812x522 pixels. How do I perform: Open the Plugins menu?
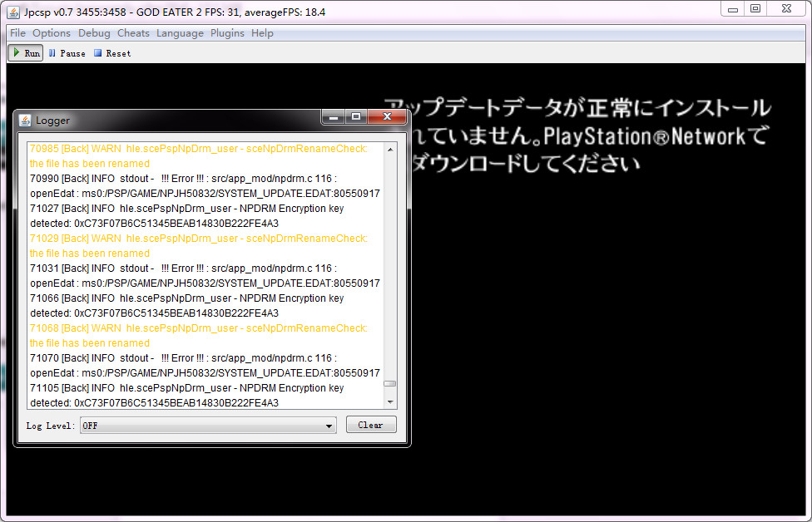[x=227, y=33]
